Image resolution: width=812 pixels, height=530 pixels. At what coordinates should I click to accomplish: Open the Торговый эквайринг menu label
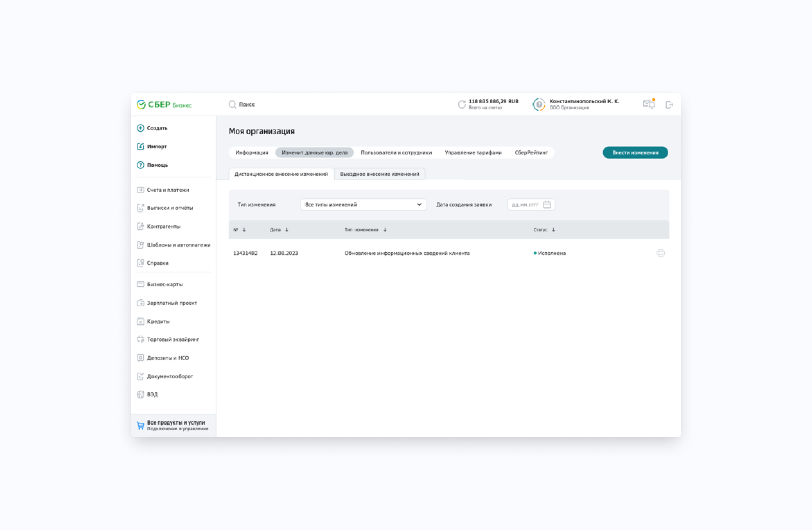173,339
